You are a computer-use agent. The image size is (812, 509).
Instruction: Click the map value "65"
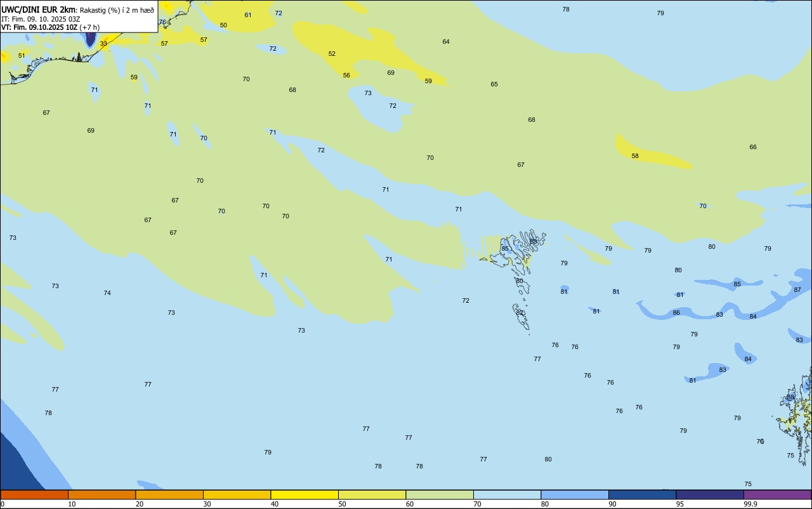point(494,84)
